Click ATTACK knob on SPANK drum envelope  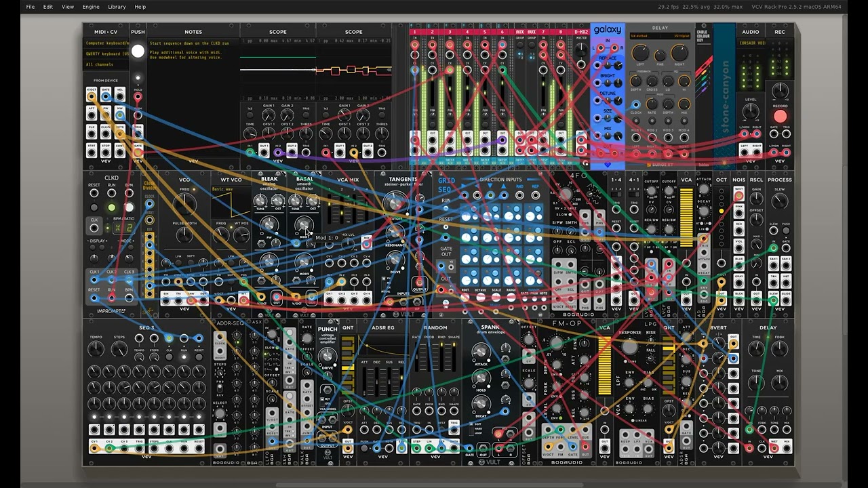click(x=481, y=352)
